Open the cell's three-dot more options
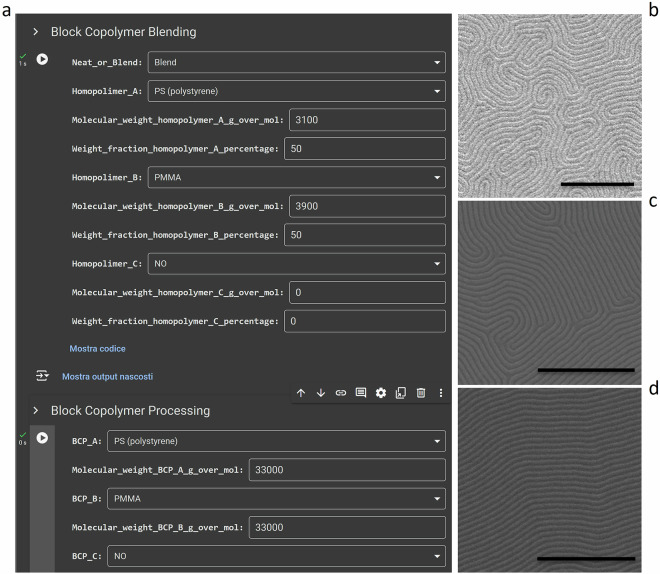660x574 pixels. [440, 393]
